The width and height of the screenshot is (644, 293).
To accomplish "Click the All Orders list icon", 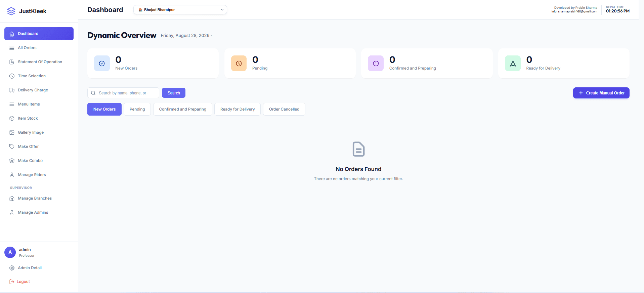I will [12, 48].
